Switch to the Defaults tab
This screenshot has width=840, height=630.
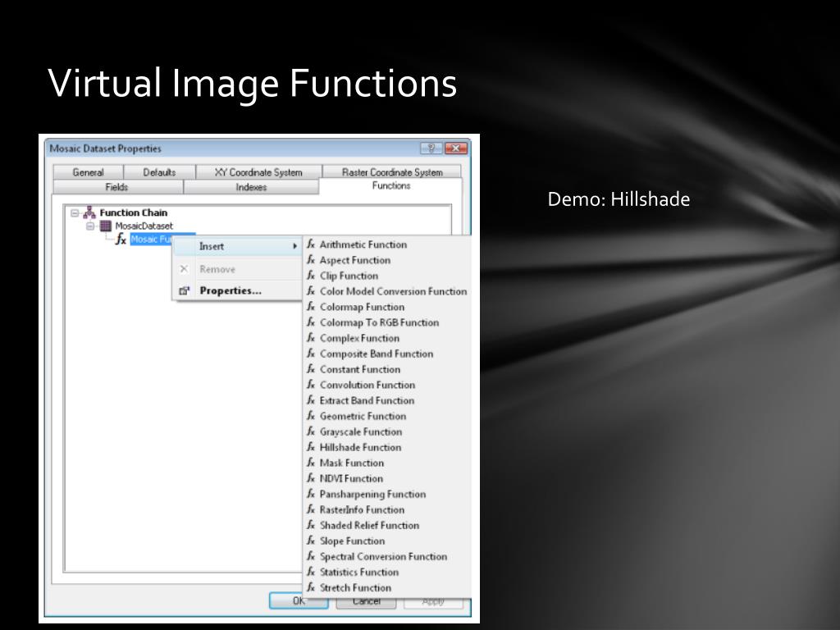click(160, 172)
